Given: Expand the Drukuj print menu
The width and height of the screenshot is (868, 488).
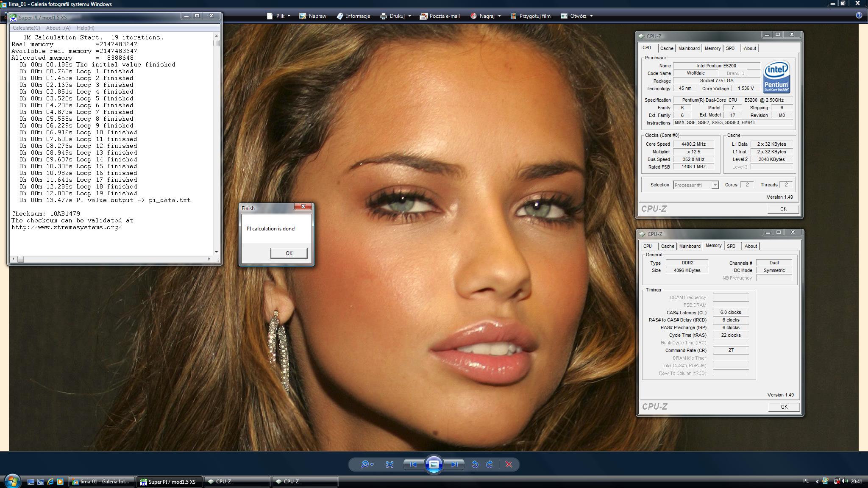Looking at the screenshot, I should point(397,16).
